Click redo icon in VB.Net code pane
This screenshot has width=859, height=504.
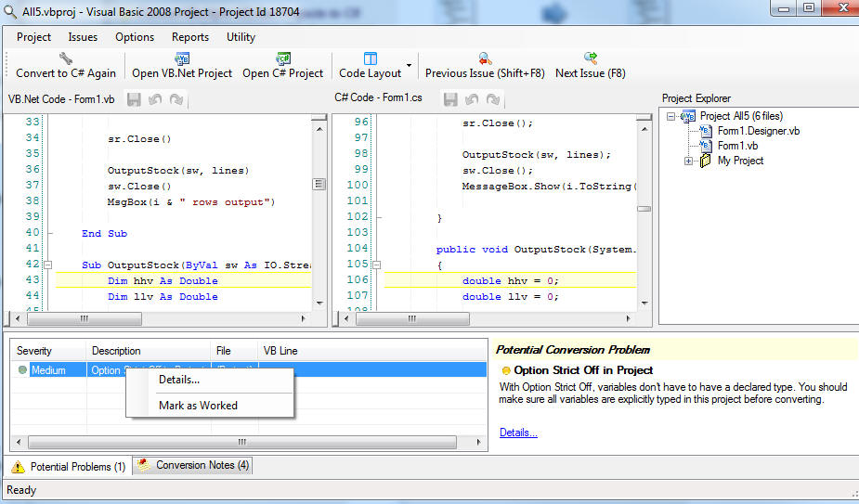176,98
